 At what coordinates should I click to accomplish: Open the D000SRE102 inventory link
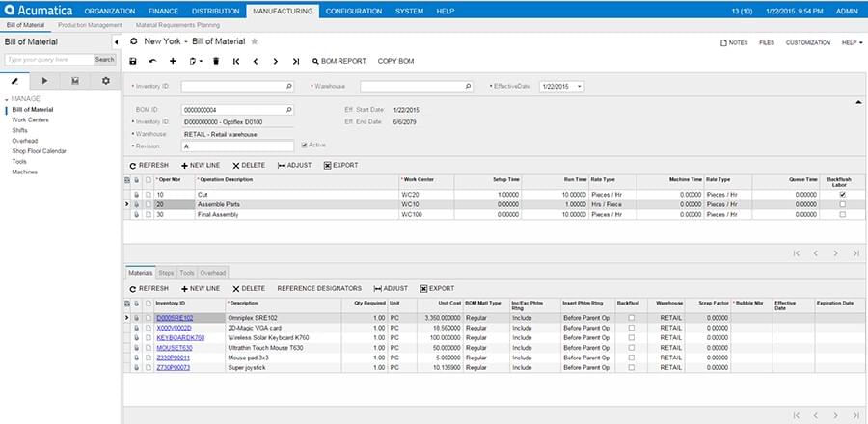click(x=175, y=318)
